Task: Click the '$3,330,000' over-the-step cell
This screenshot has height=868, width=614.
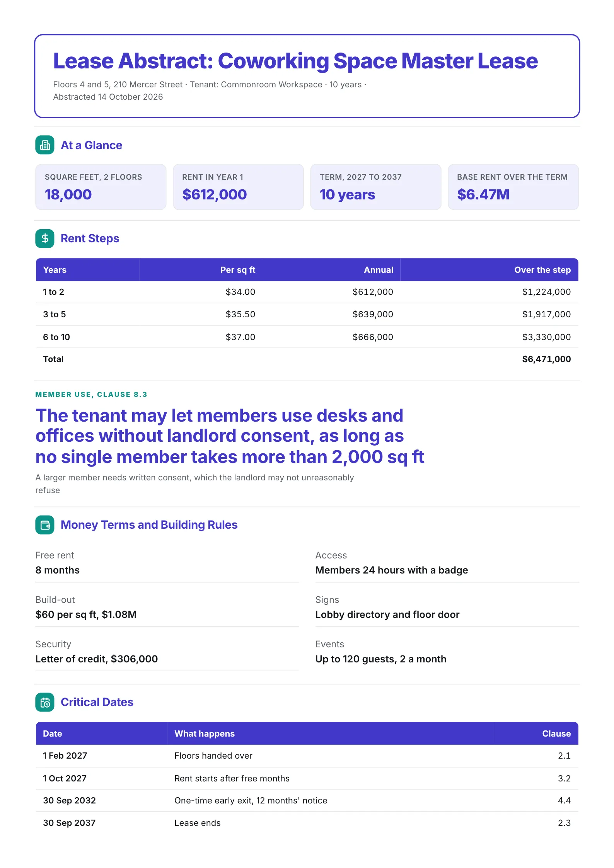Action: (546, 337)
